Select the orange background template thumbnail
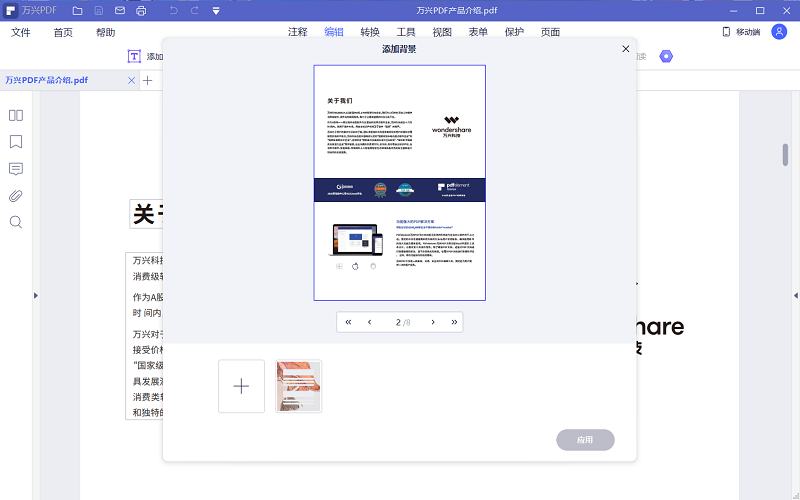The image size is (800, 500). [299, 386]
